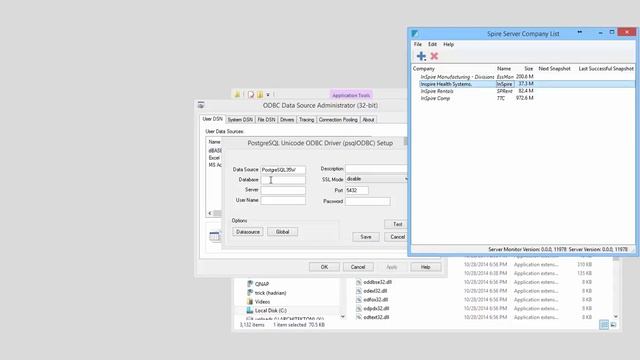640x360 pixels.
Task: Click the scroll-left arrow in User Data Sources
Action: [x=210, y=213]
